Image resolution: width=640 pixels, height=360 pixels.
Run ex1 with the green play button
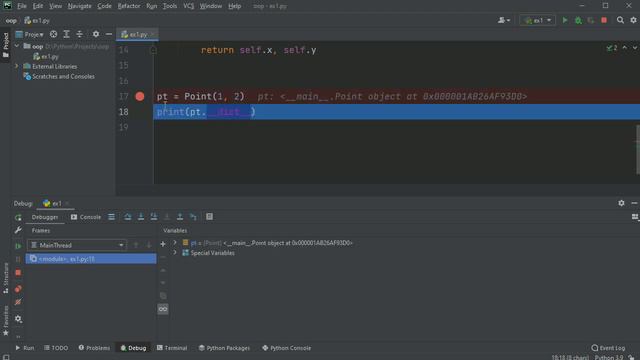pos(565,20)
